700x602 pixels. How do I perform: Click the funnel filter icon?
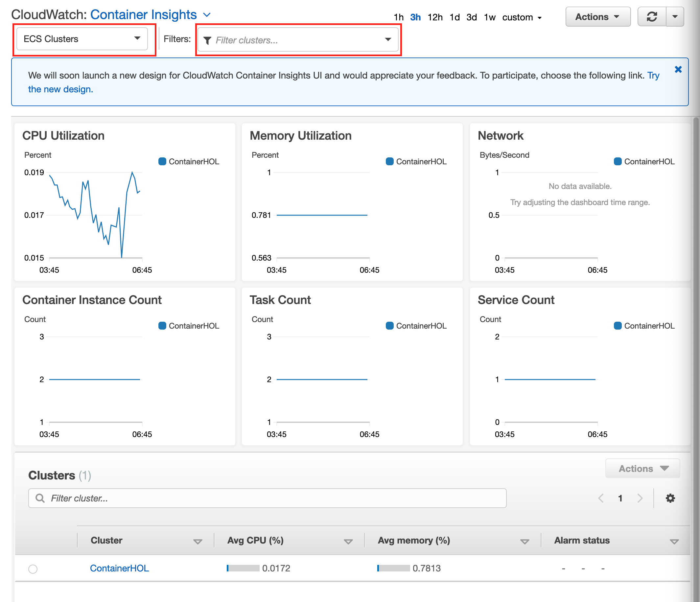pyautogui.click(x=207, y=40)
